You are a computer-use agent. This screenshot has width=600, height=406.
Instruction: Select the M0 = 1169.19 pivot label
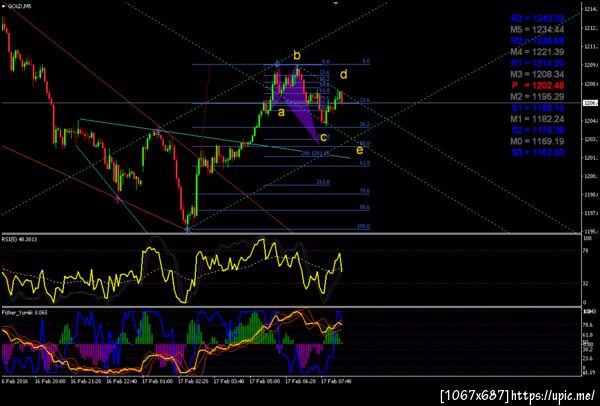click(x=537, y=141)
